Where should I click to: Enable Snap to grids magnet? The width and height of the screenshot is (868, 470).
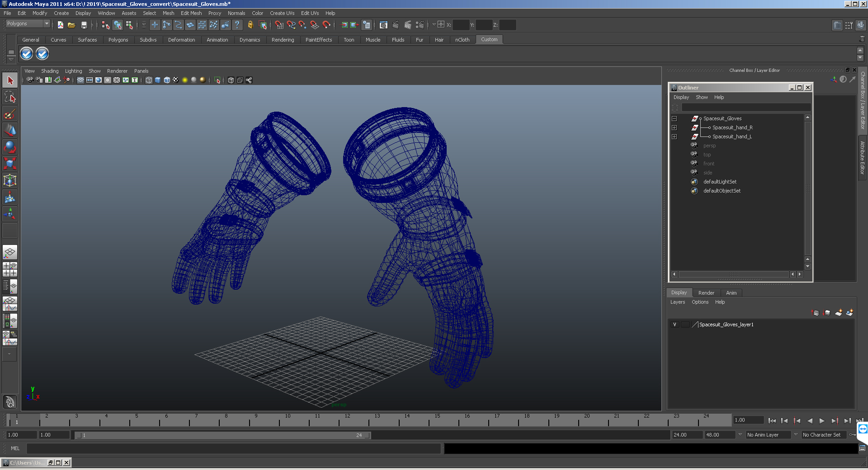pyautogui.click(x=279, y=25)
